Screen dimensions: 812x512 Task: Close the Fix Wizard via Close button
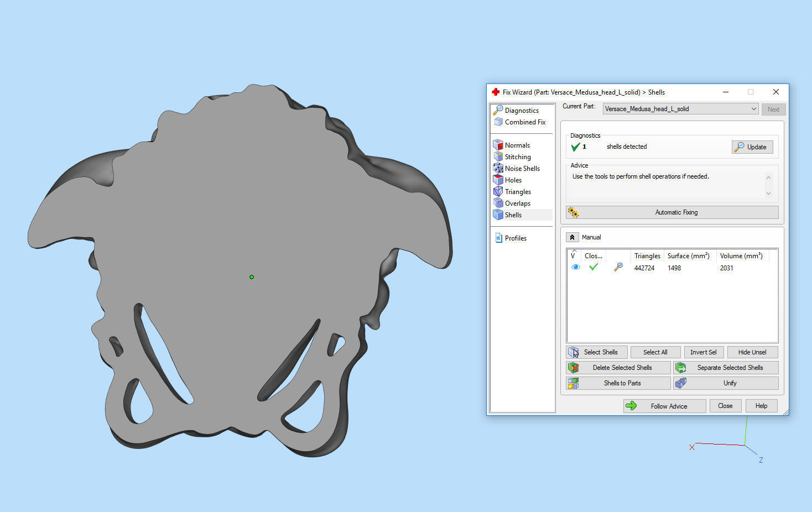[x=725, y=406]
